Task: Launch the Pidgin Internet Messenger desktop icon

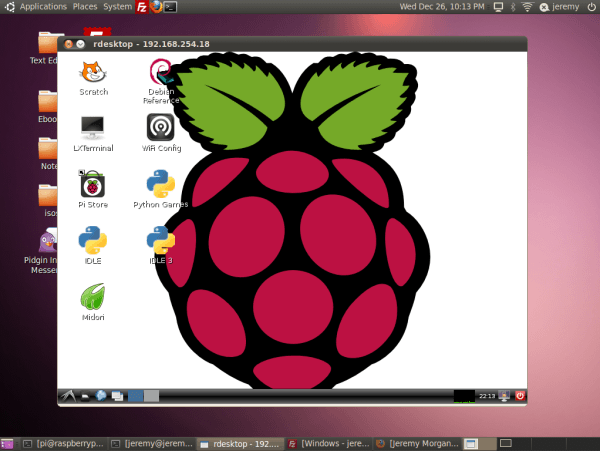Action: [41, 251]
